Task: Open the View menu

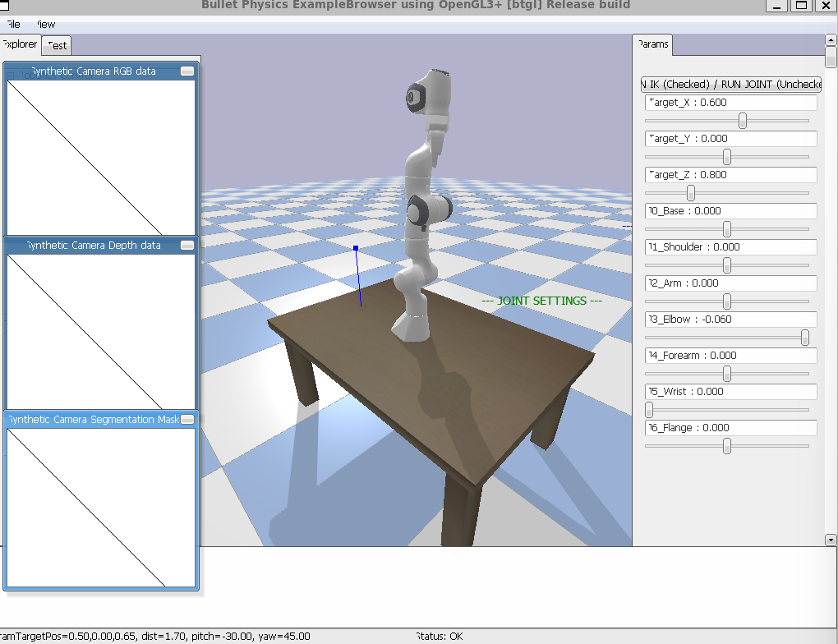Action: [x=45, y=25]
